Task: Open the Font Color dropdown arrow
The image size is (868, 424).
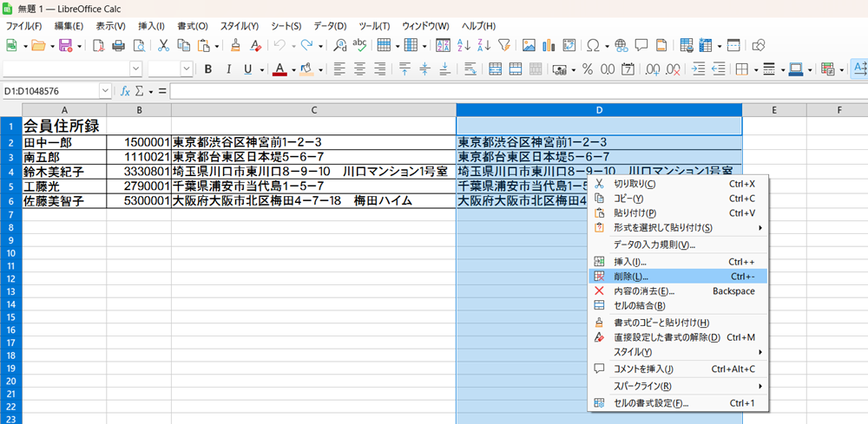Action: click(x=293, y=69)
